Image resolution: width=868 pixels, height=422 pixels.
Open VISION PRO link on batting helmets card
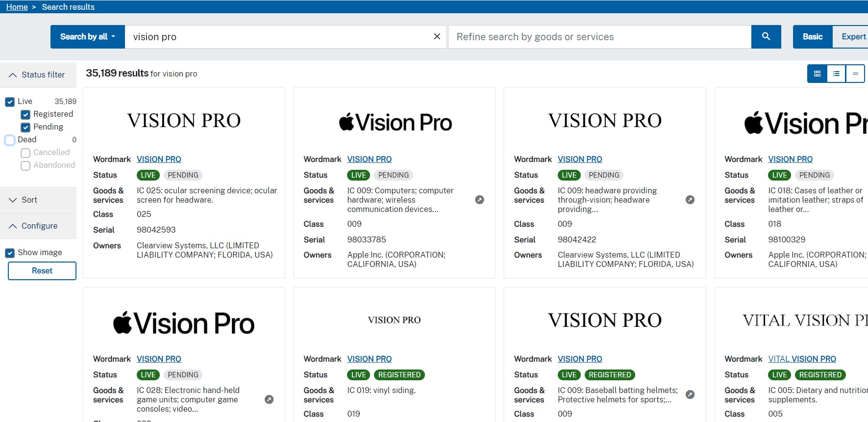pyautogui.click(x=580, y=359)
